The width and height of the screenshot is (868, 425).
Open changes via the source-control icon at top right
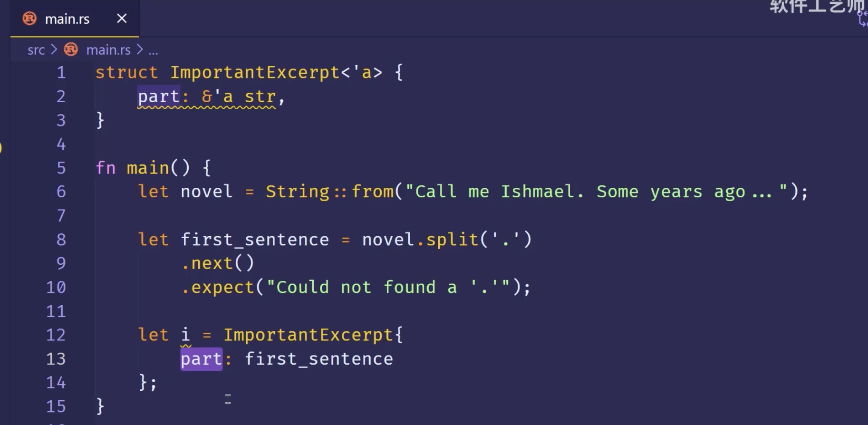(862, 18)
